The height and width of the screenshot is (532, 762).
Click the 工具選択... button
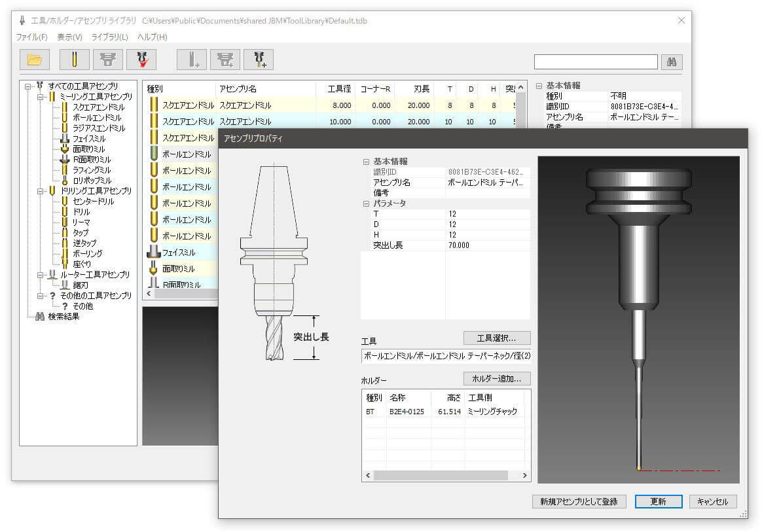point(496,338)
